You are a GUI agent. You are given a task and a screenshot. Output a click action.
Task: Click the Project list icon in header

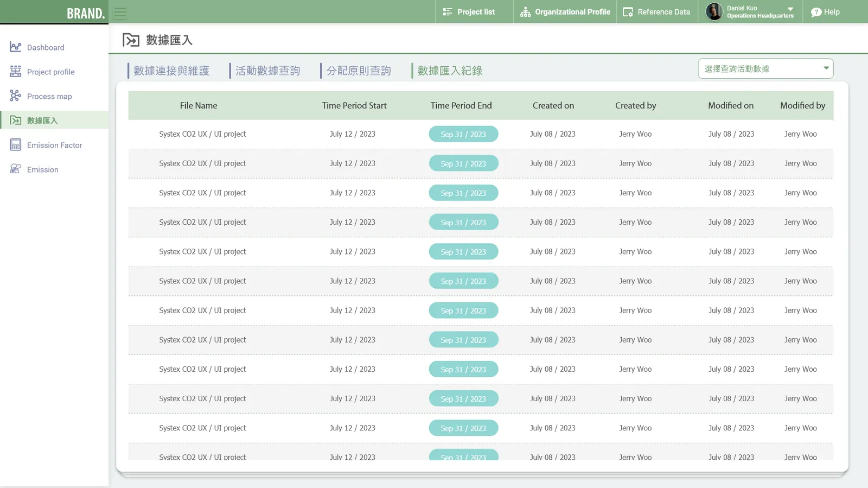(x=448, y=12)
